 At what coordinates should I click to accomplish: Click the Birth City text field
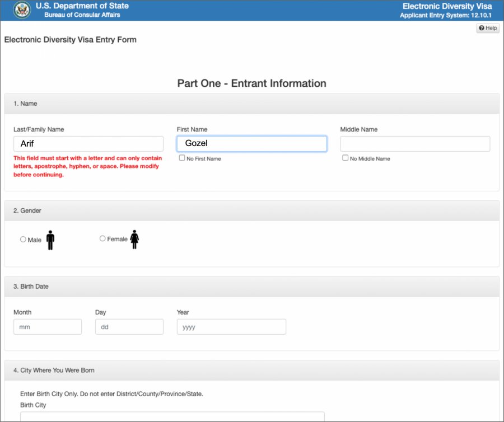172,416
